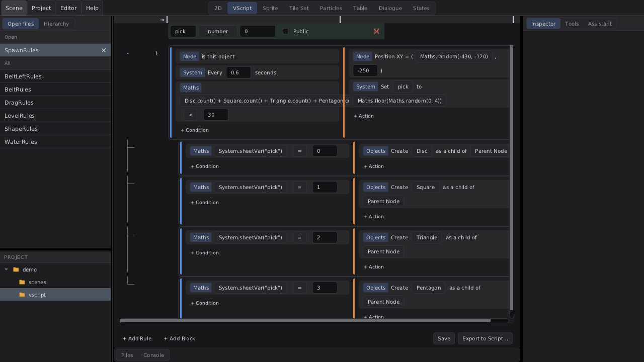Click the horizontal scrollbar of script editor
The width and height of the screenshot is (644, 362).
click(x=305, y=321)
